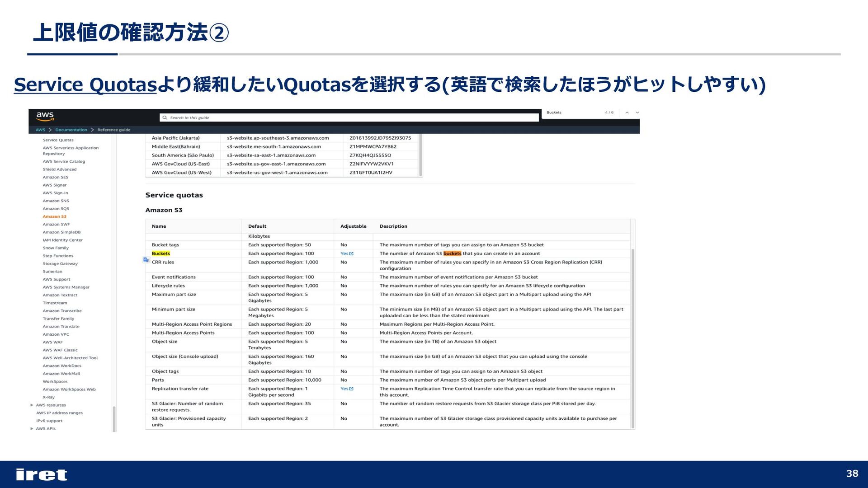Click Lifecycle rules row name
The width and height of the screenshot is (868, 488).
point(168,286)
